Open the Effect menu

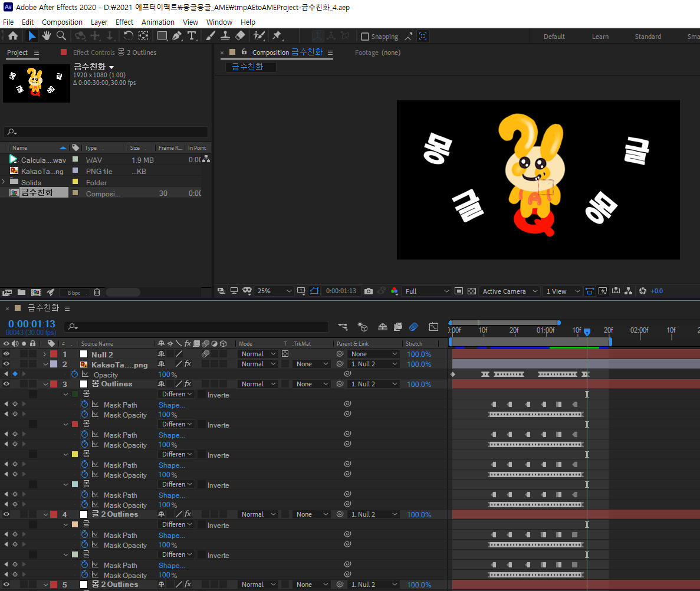(x=124, y=22)
